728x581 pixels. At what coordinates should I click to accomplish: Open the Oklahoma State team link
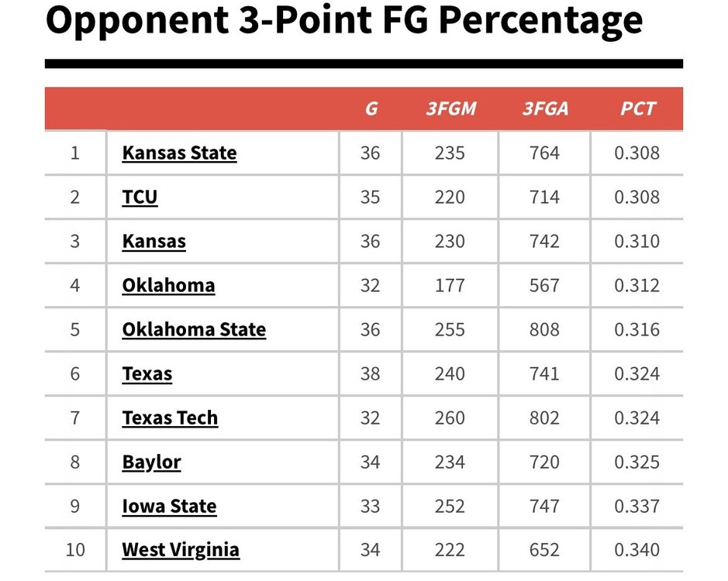pos(194,330)
